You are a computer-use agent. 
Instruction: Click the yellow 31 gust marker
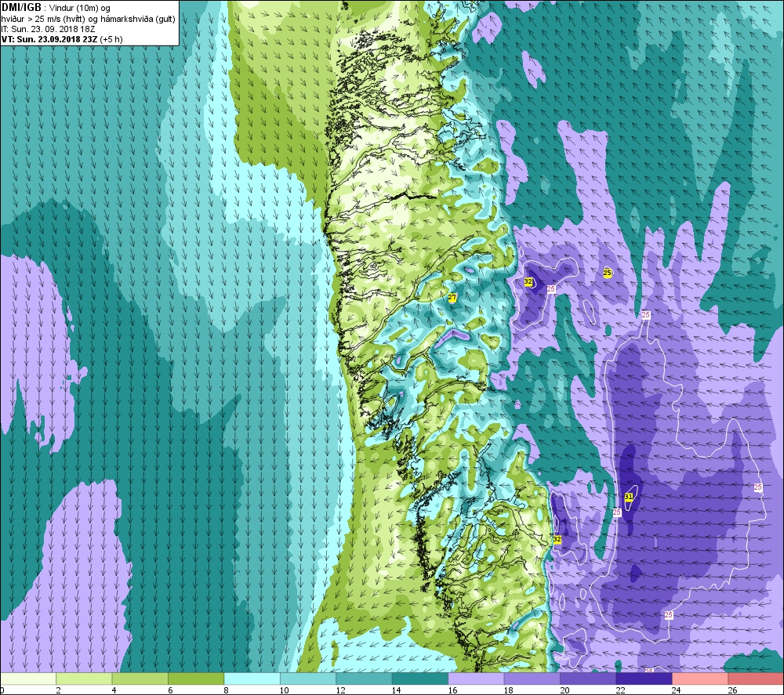click(629, 497)
